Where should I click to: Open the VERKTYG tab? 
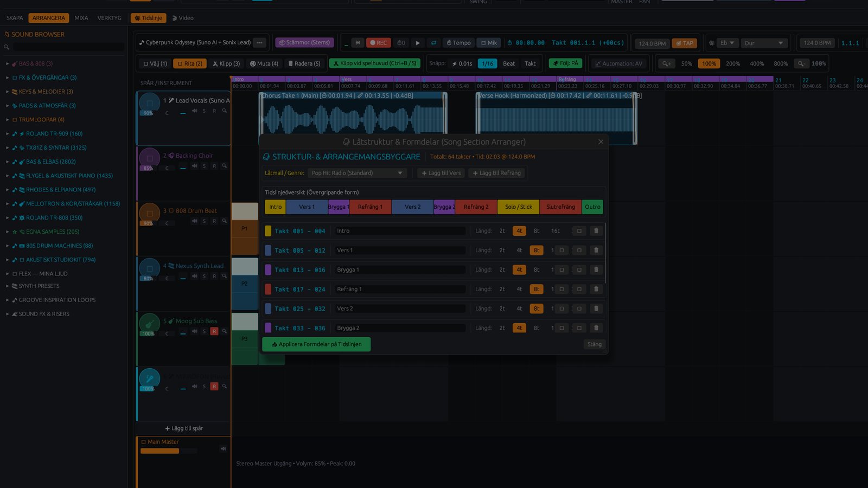tap(109, 18)
